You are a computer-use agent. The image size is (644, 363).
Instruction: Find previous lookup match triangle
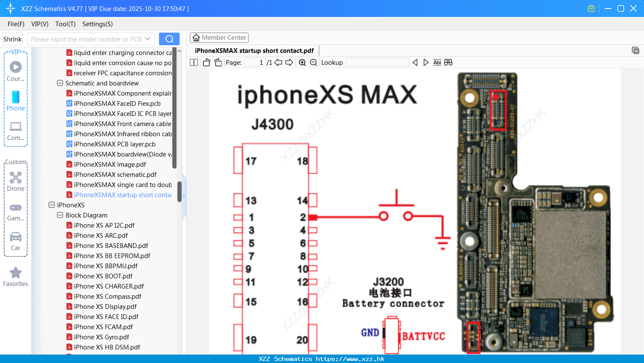(x=415, y=62)
